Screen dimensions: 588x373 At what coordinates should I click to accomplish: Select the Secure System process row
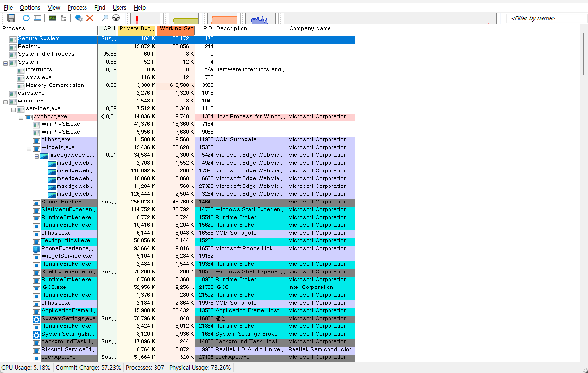coord(178,39)
